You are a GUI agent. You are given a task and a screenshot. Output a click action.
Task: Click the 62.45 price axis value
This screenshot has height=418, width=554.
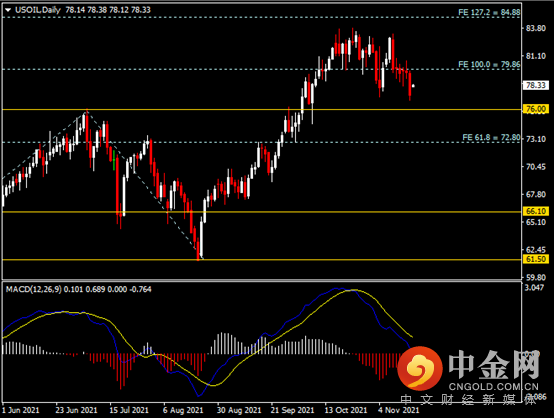[x=536, y=249]
